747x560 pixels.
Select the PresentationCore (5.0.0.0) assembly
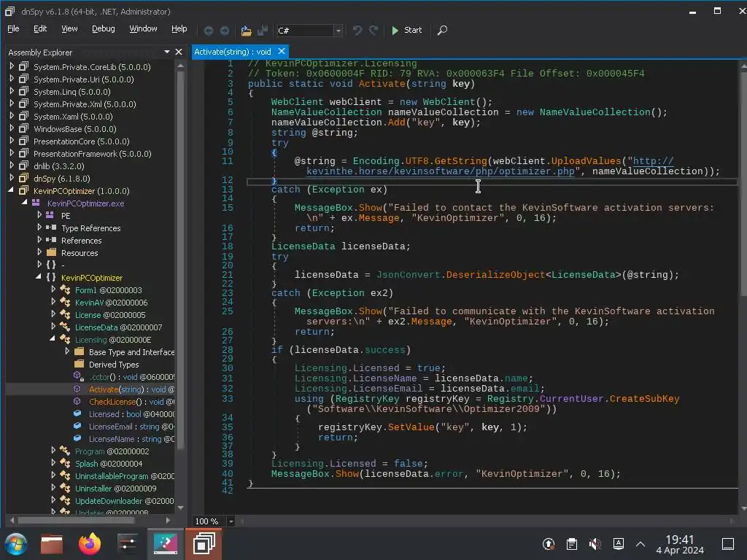(x=82, y=141)
